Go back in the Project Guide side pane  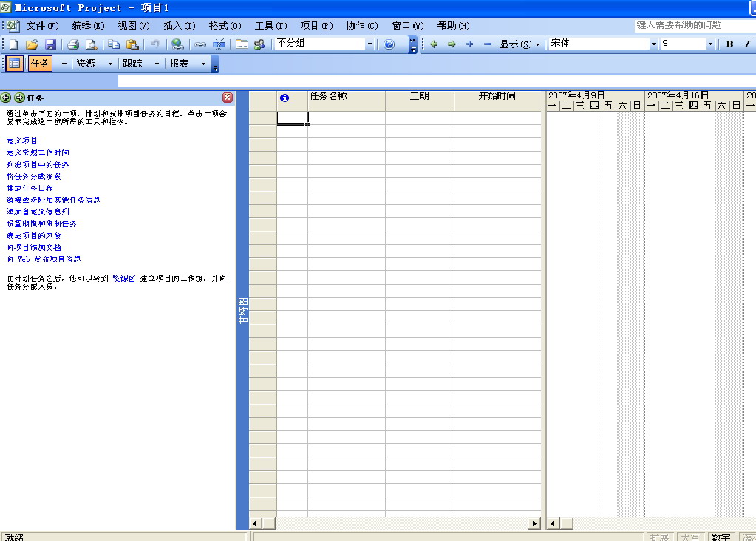coord(6,98)
